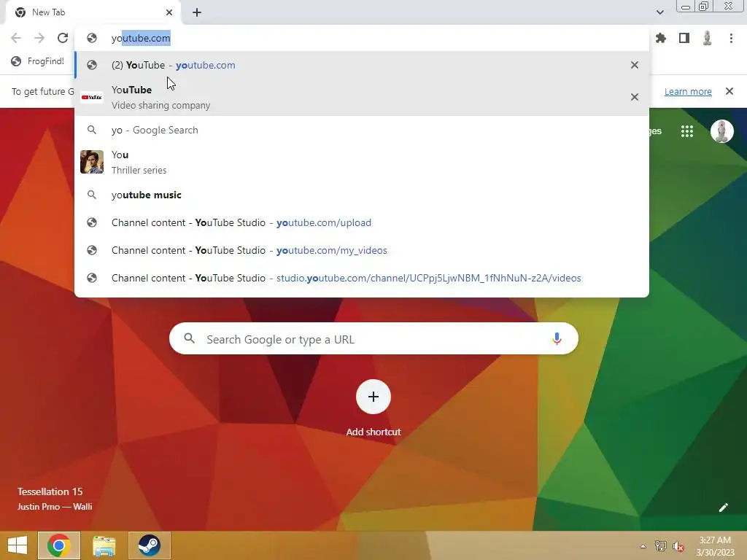Viewport: 747px width, 560px height.
Task: Open the Extensions puzzle icon
Action: [661, 38]
